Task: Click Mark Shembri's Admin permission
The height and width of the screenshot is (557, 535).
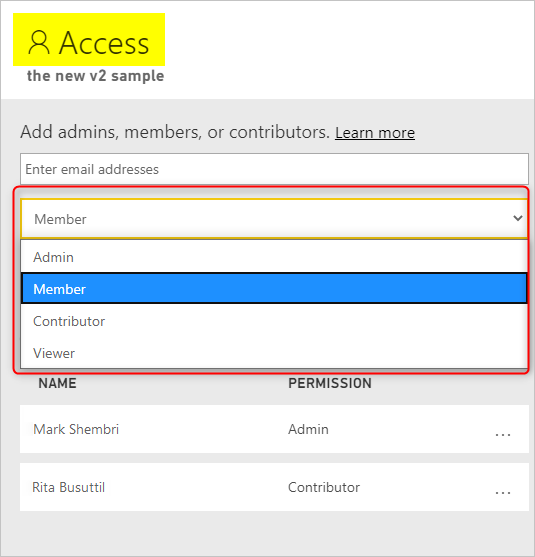Action: coord(308,429)
